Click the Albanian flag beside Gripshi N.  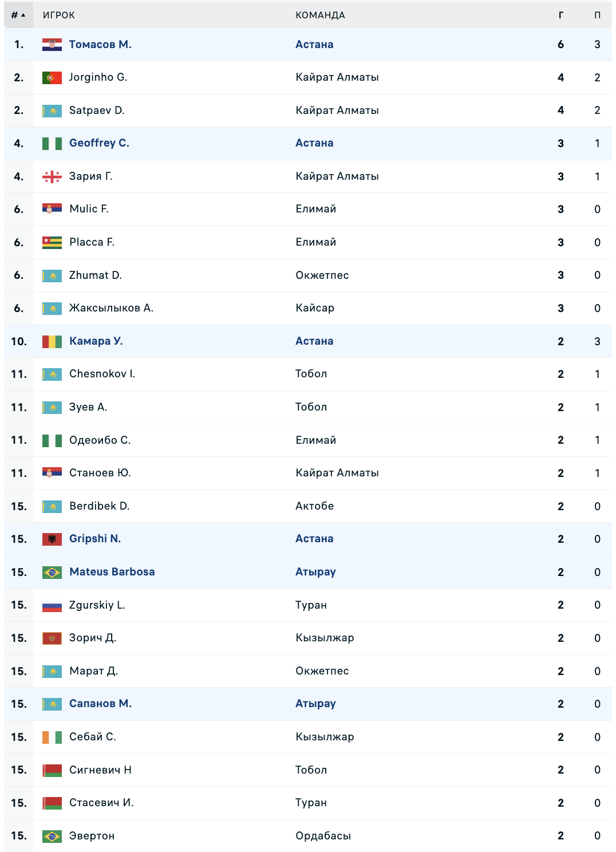tap(52, 539)
